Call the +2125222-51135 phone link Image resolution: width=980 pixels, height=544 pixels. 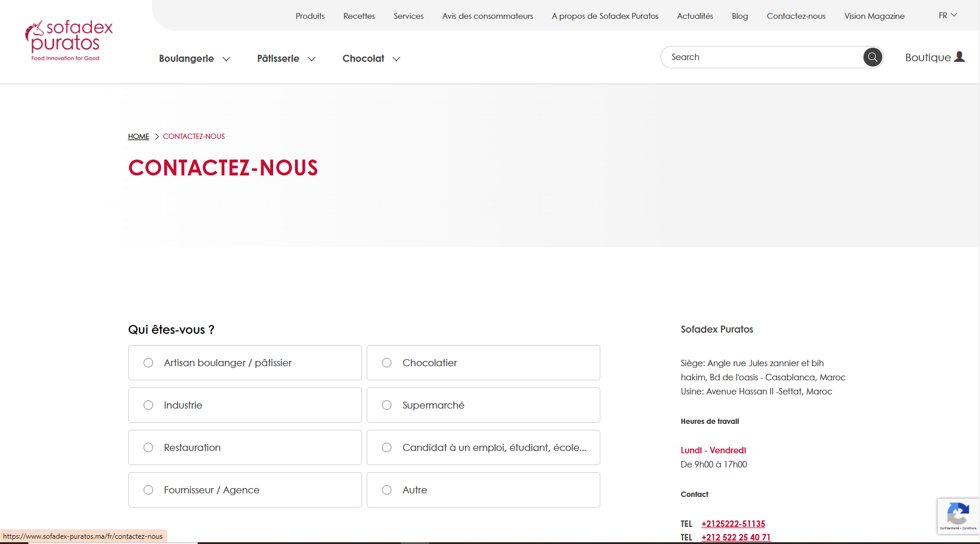click(733, 524)
